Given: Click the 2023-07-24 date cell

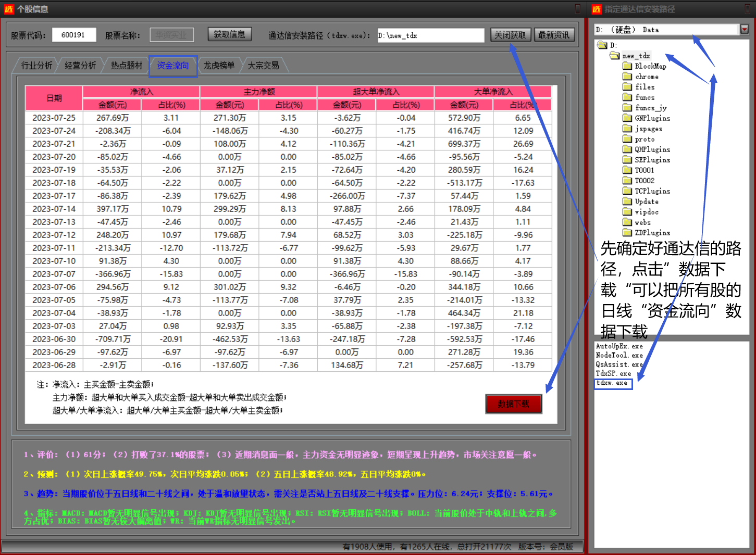Looking at the screenshot, I should tap(54, 131).
